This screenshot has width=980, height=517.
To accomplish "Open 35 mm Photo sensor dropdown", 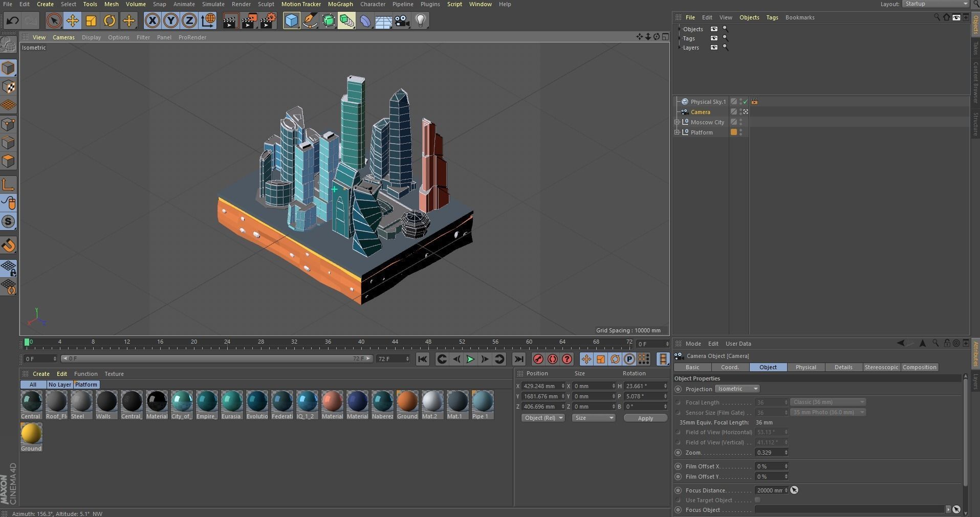I will [828, 413].
